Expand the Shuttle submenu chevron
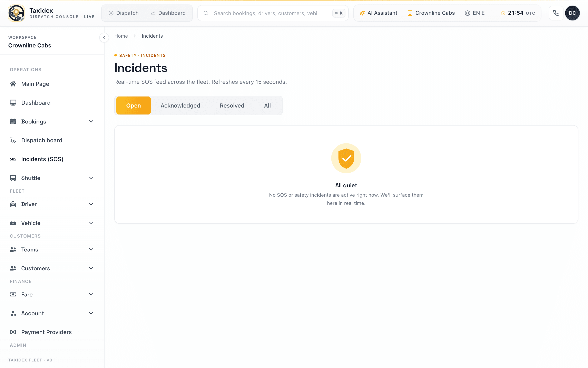Viewport: 588px width, 368px height. coord(91,178)
